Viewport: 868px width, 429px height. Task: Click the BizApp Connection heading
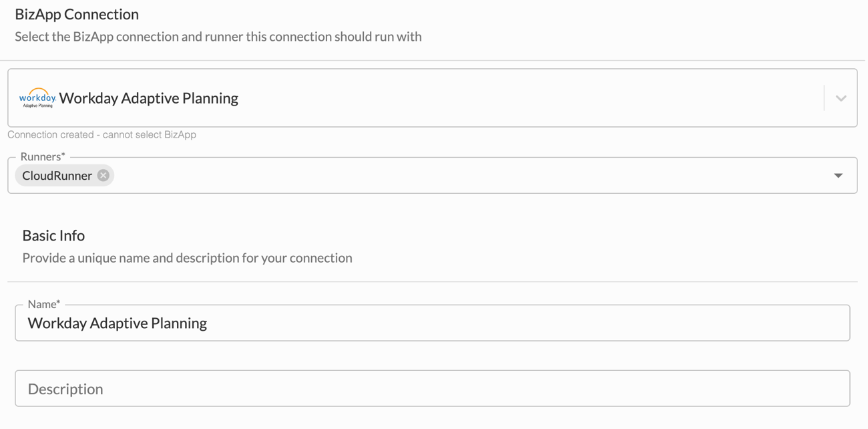click(x=77, y=14)
